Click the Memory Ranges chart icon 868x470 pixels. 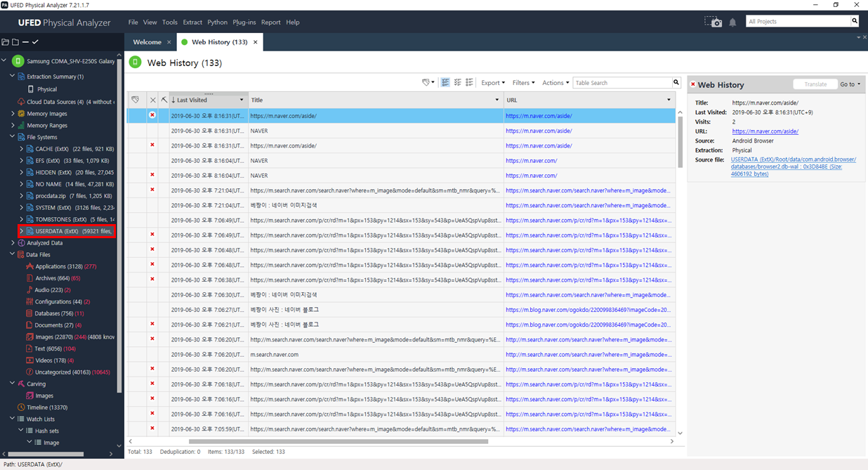point(21,126)
